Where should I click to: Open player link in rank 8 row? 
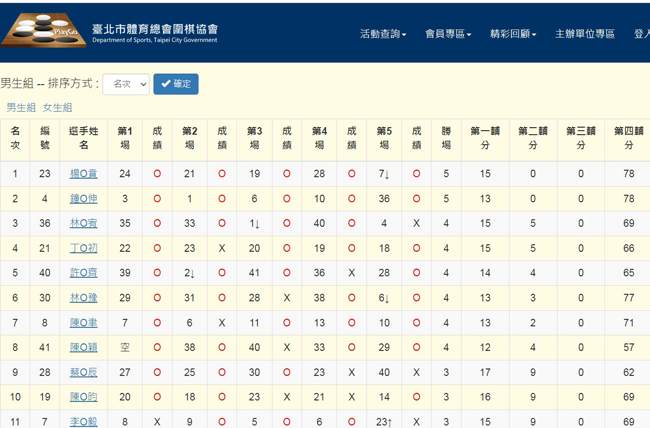pyautogui.click(x=84, y=348)
